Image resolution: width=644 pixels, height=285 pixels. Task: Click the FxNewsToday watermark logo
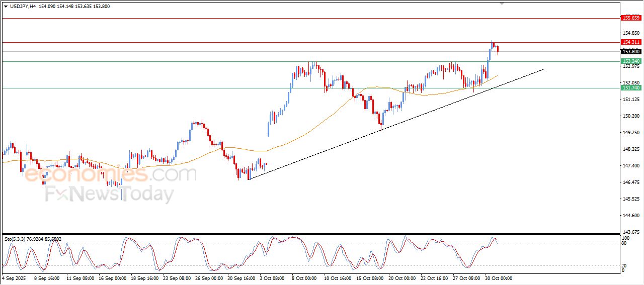point(110,194)
